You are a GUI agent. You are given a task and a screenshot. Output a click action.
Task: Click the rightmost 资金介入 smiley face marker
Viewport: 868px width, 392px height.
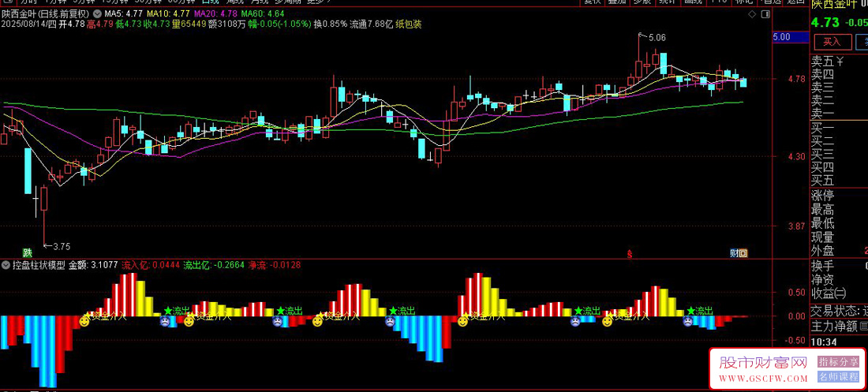pos(608,321)
